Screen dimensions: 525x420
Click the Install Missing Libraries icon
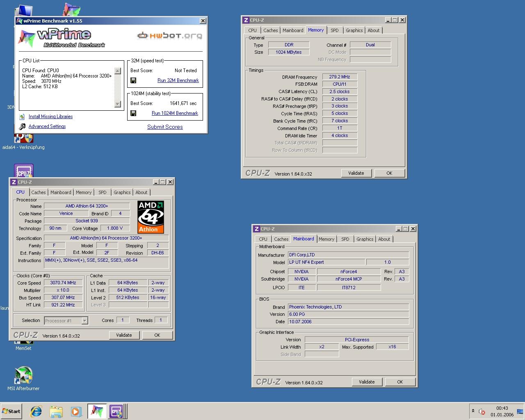(x=22, y=117)
